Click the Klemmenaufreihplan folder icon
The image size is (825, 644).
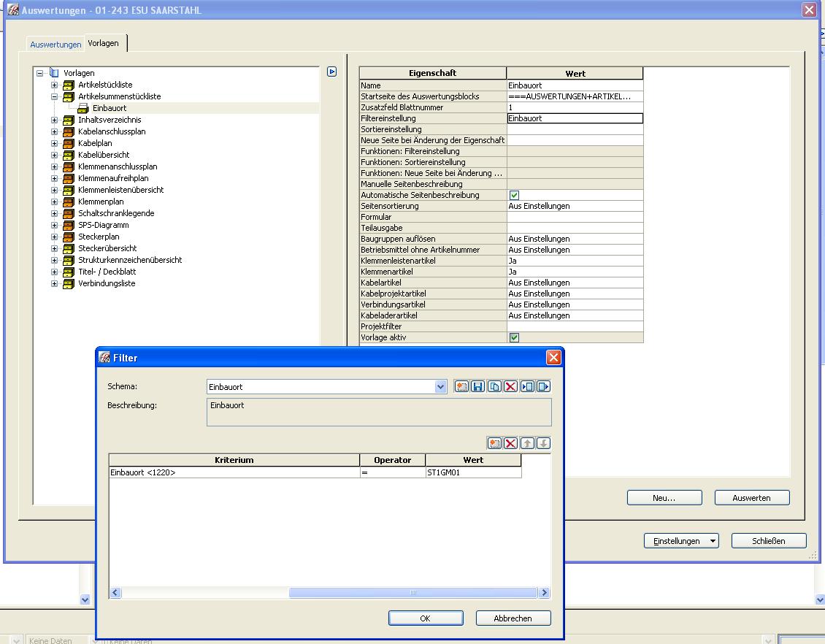point(69,178)
